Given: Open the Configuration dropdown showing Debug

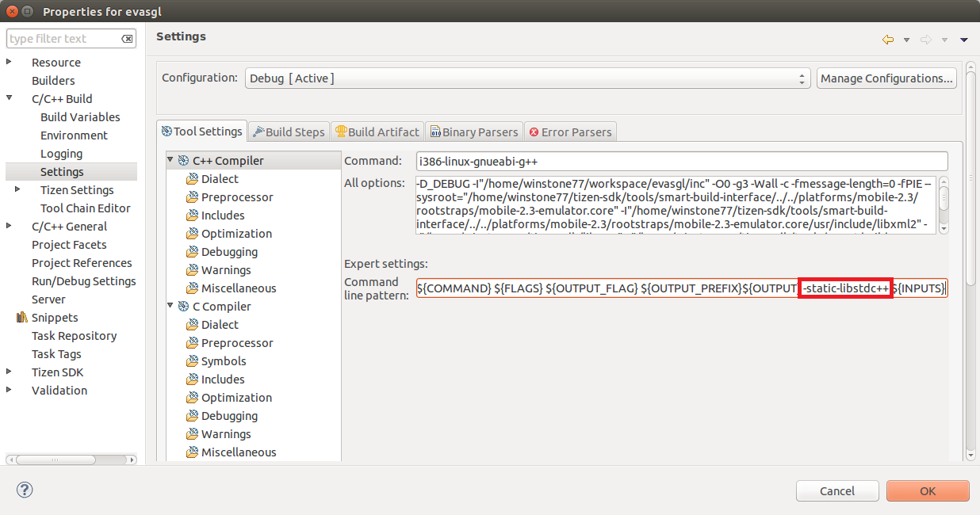Looking at the screenshot, I should (526, 78).
